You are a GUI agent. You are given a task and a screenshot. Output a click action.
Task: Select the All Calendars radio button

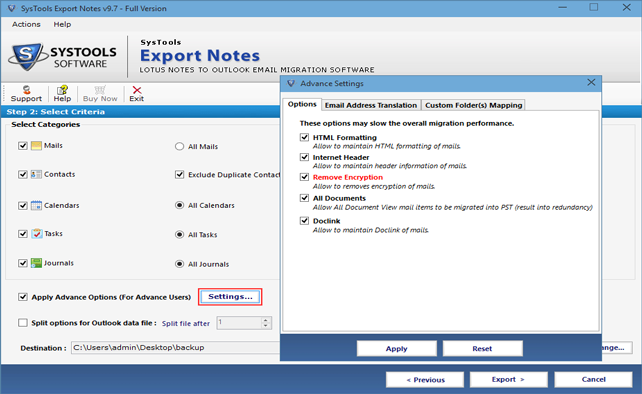pos(179,205)
